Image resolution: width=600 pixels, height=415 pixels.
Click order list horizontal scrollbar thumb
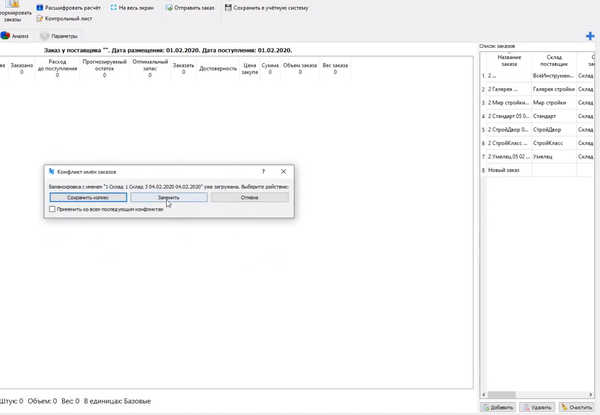[501, 394]
